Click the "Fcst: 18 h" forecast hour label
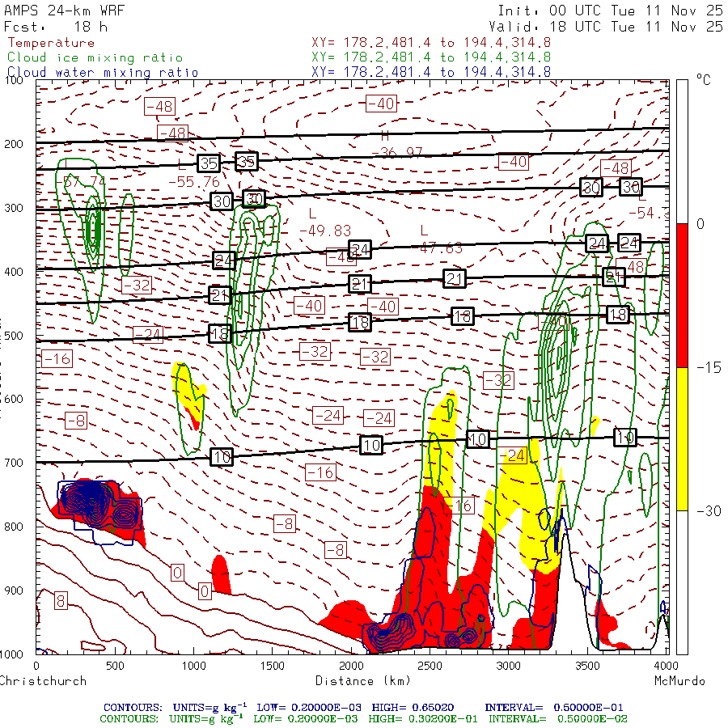Image resolution: width=728 pixels, height=728 pixels. click(x=56, y=27)
